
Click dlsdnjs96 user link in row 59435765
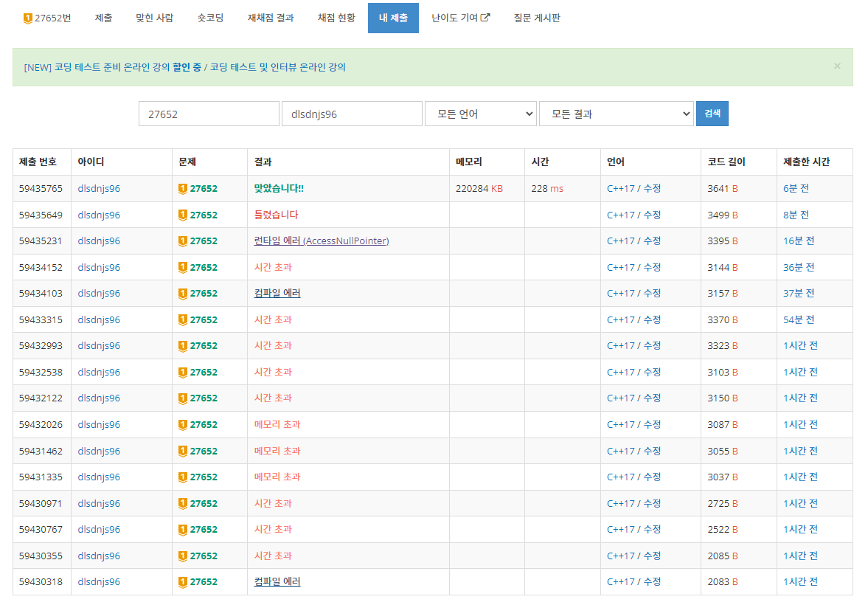[99, 188]
